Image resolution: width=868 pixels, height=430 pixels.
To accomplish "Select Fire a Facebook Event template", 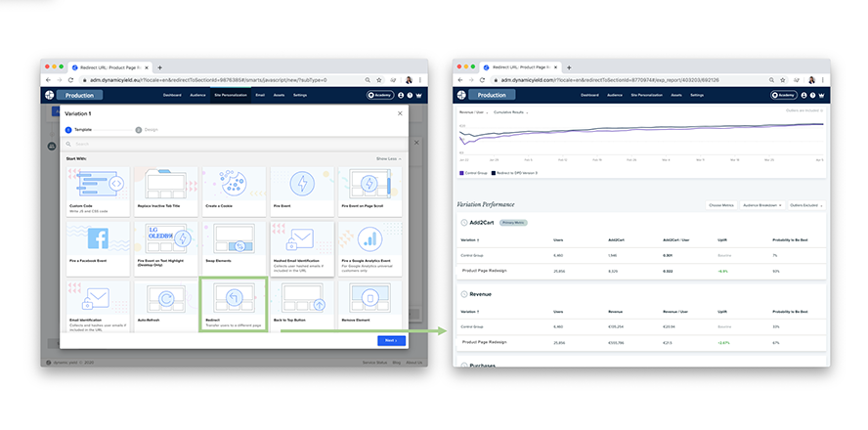I will pyautogui.click(x=98, y=248).
